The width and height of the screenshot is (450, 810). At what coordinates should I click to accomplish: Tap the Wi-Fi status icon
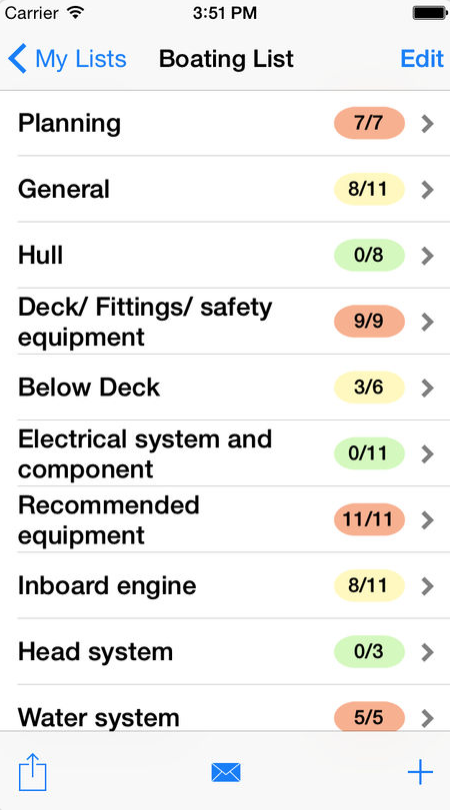click(76, 12)
